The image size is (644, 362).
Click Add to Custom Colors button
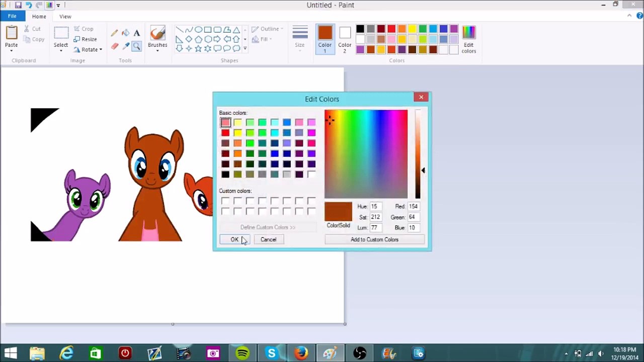(374, 239)
